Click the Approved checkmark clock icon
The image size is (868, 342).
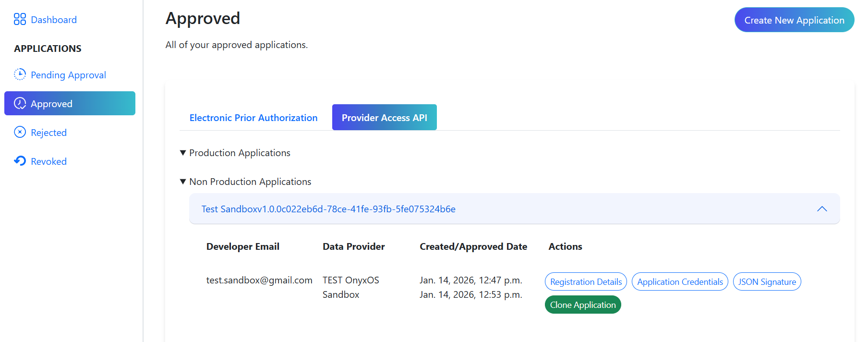tap(20, 103)
